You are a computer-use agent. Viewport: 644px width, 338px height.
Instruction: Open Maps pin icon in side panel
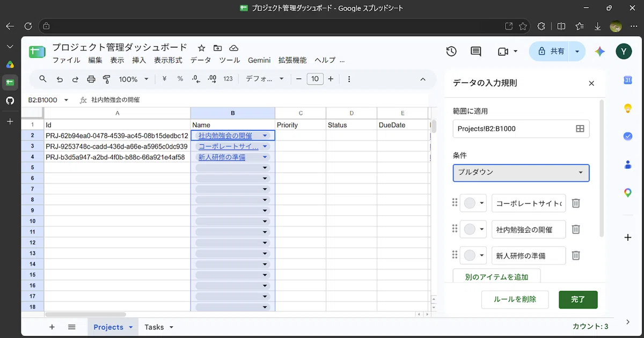point(628,193)
